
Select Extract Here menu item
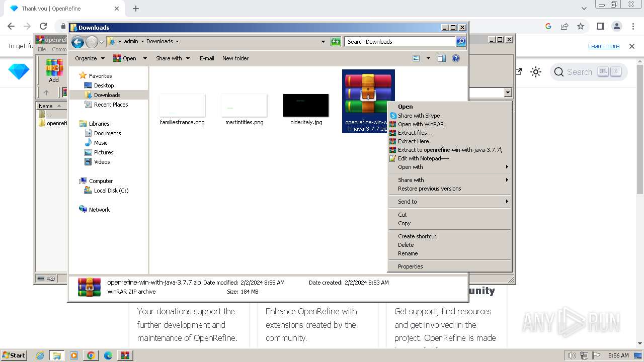tap(450, 141)
